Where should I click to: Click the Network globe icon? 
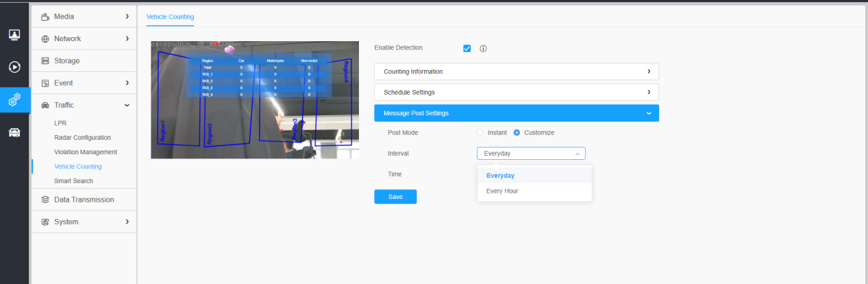[45, 39]
